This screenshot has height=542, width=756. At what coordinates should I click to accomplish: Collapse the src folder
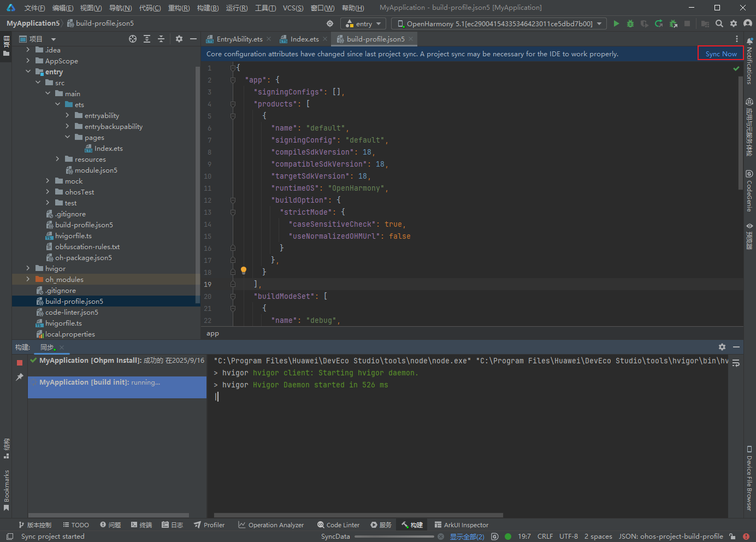tap(38, 83)
